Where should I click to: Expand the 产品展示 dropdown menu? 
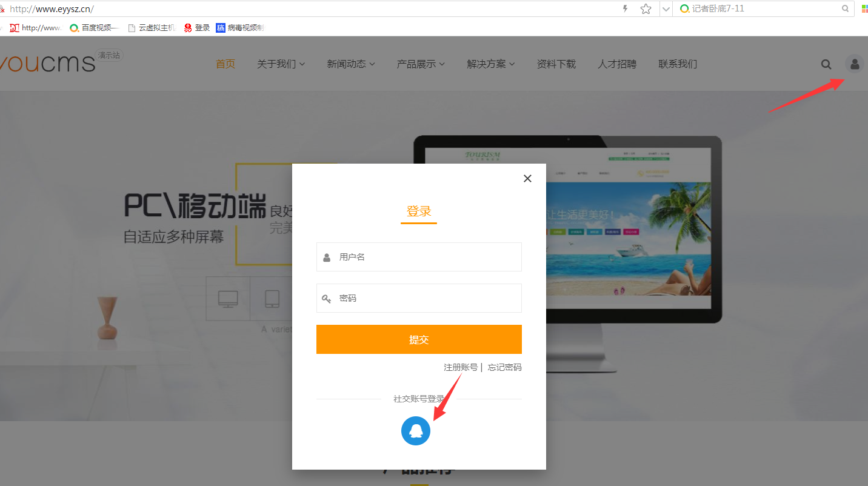tap(421, 64)
